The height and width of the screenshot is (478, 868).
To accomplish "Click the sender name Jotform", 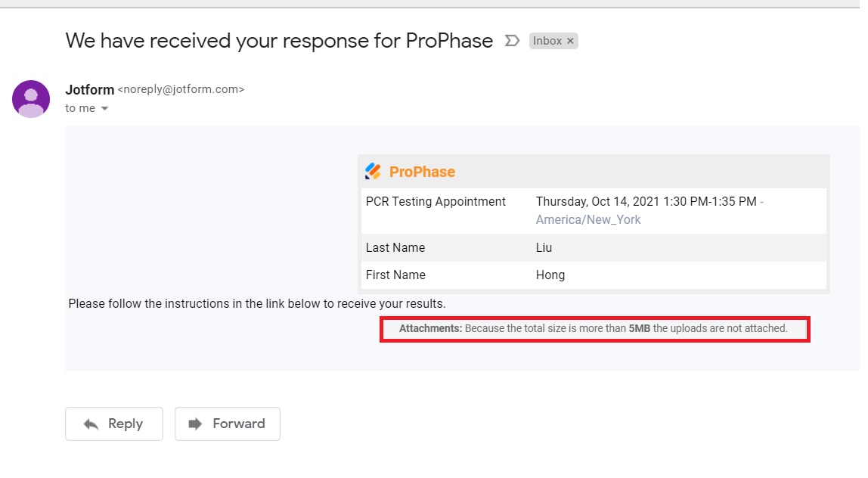I will 89,89.
